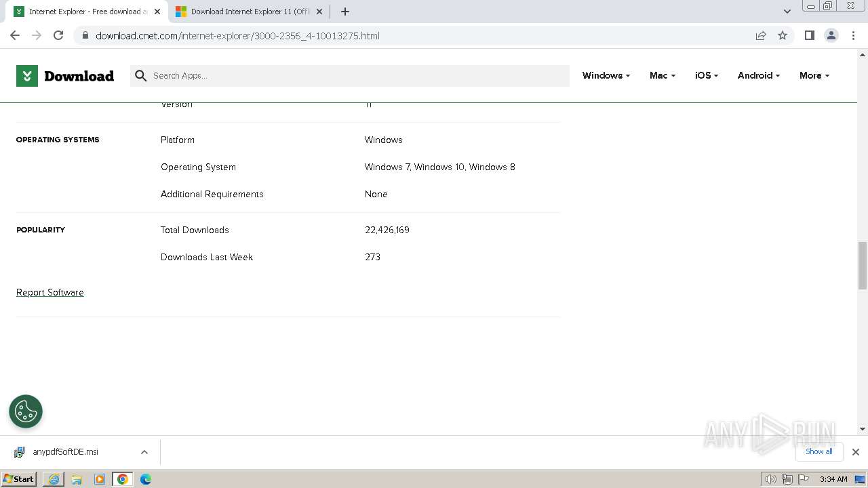Click the taskbar clock 3:34 AM
Image resolution: width=868 pixels, height=488 pixels.
(x=833, y=479)
